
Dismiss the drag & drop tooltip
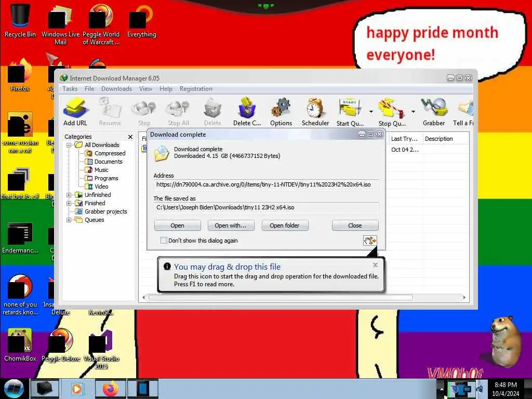(x=375, y=265)
